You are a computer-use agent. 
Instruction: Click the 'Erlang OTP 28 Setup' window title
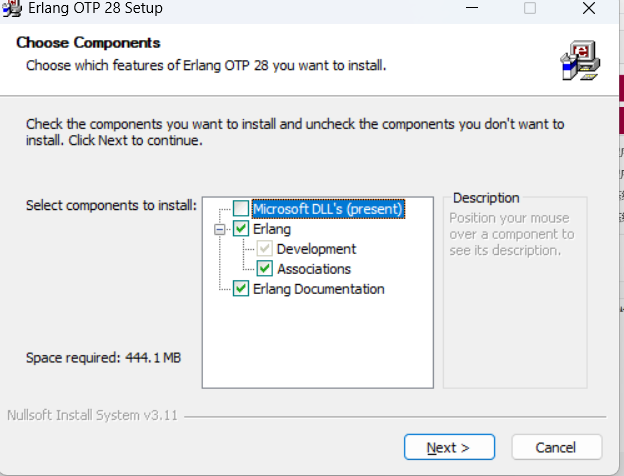[x=96, y=8]
